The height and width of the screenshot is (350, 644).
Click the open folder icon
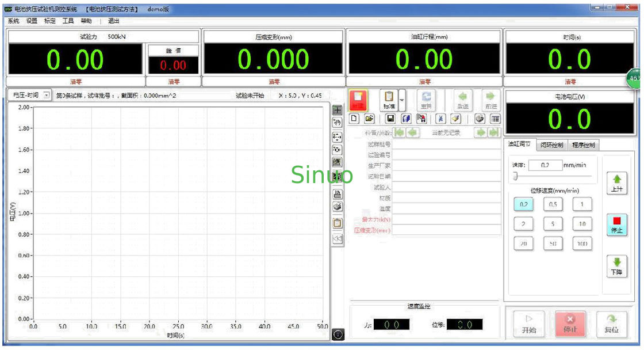(369, 119)
